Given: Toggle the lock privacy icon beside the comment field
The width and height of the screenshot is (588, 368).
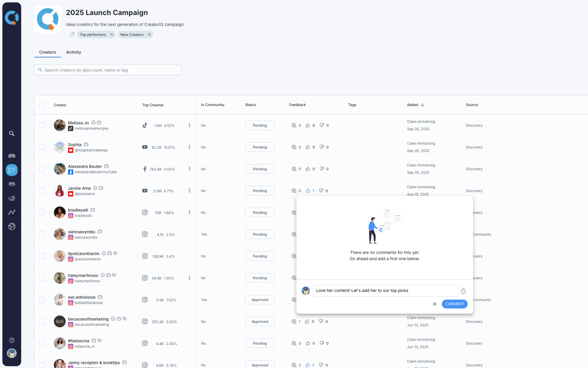Looking at the screenshot, I should (463, 291).
